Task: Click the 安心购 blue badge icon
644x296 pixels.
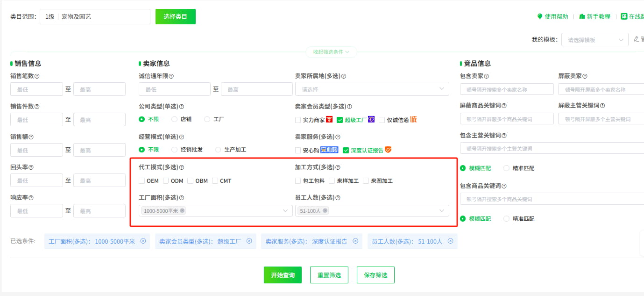Action: click(329, 150)
